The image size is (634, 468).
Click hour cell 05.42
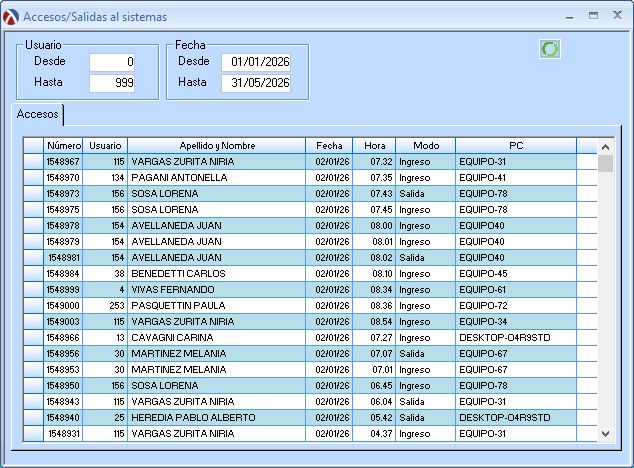[374, 417]
